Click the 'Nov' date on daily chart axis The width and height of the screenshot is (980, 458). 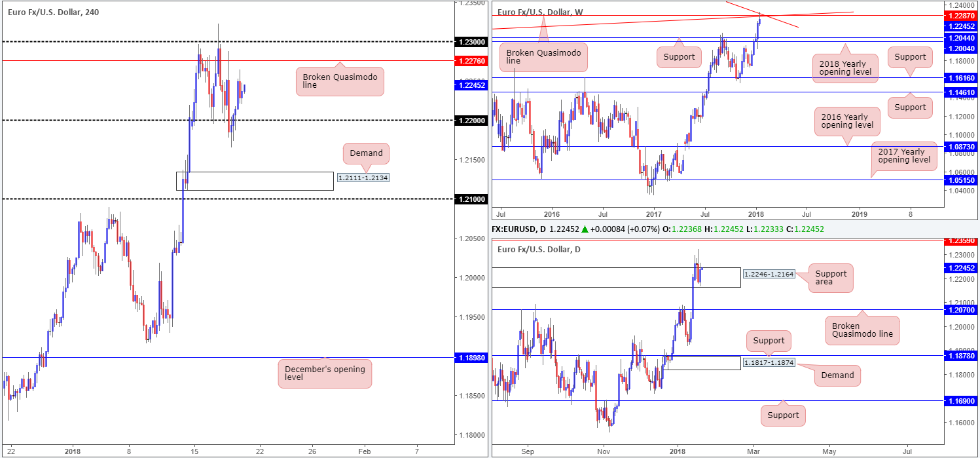tap(604, 451)
